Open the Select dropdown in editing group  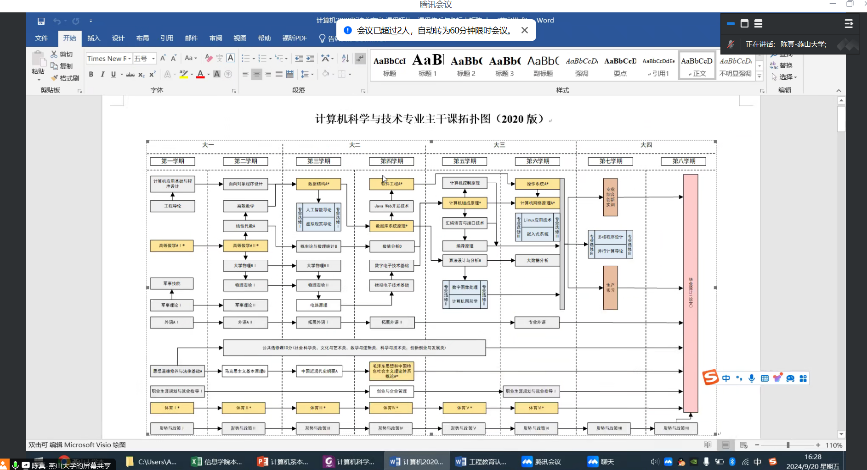784,77
